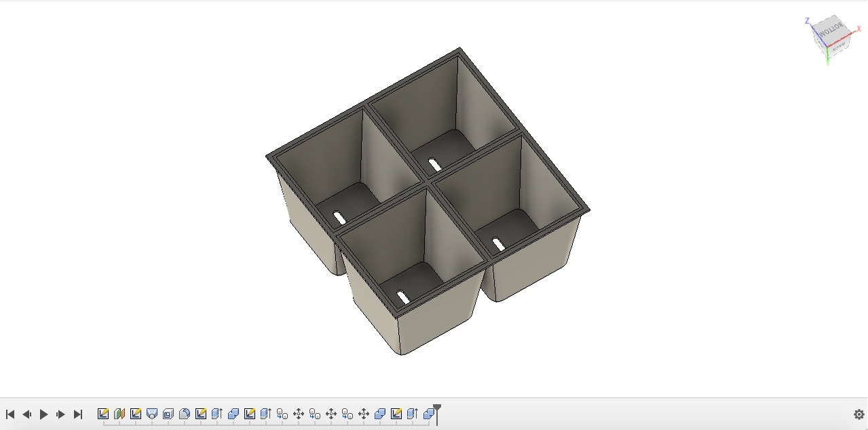Select the first Copy Paste Bodies feature
868x430 pixels.
(x=282, y=414)
